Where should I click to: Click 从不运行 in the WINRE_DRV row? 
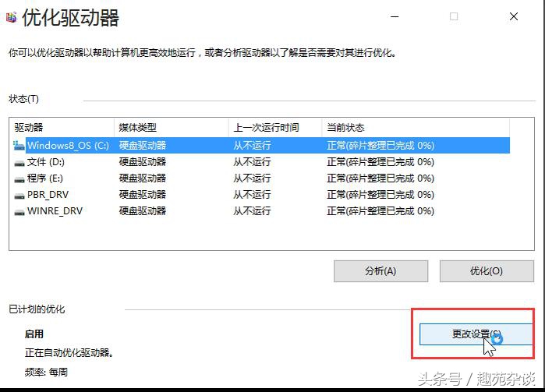[252, 211]
